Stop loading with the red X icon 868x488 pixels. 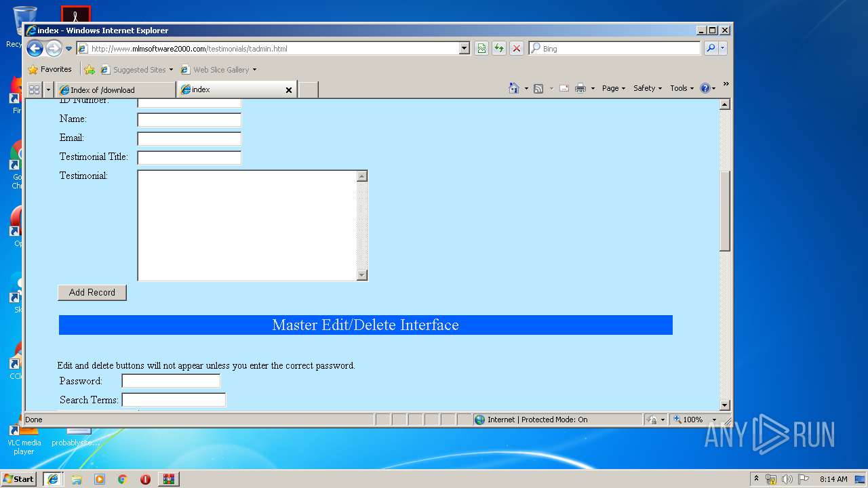point(517,48)
